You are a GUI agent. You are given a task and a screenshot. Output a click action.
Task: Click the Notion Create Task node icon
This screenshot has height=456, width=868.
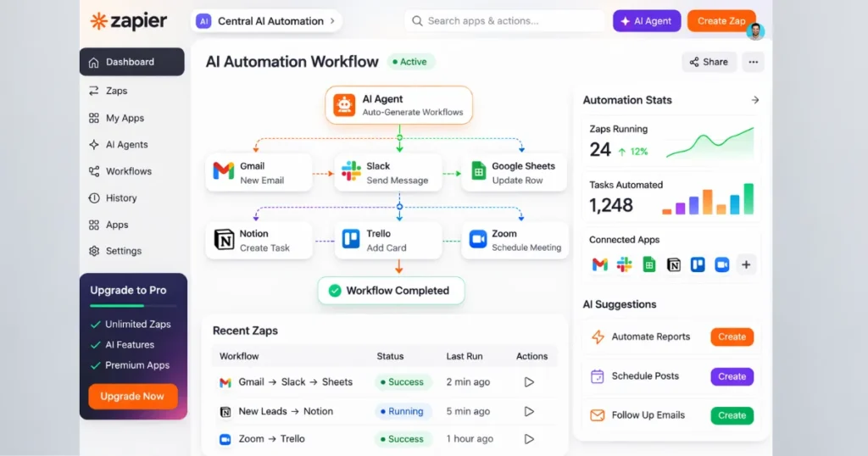pyautogui.click(x=224, y=240)
